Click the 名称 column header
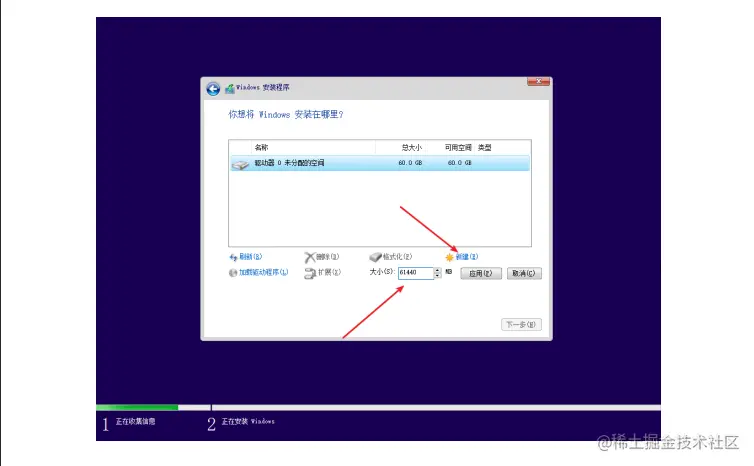 (x=261, y=148)
